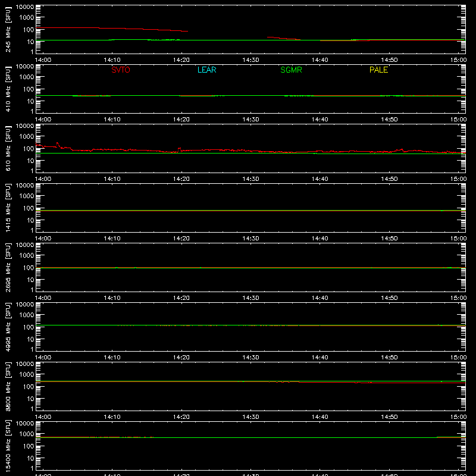The width and height of the screenshot is (476, 476).
Task: Click the 15:00 tick label below the 8800 MHz plot
Action: tap(458, 417)
